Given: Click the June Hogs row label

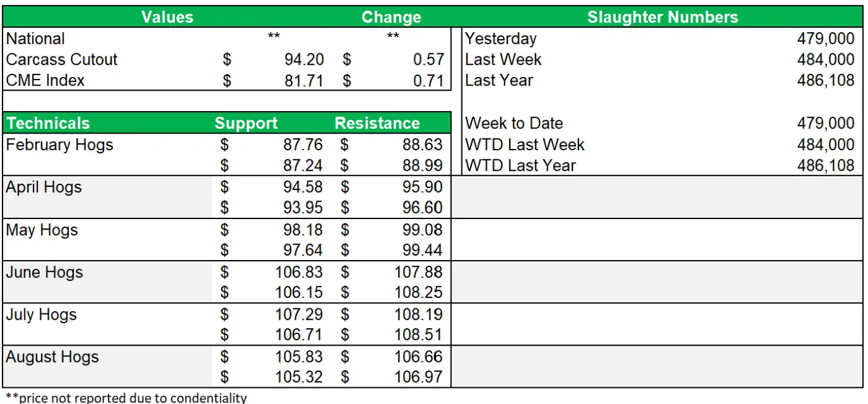Looking at the screenshot, I should (44, 272).
